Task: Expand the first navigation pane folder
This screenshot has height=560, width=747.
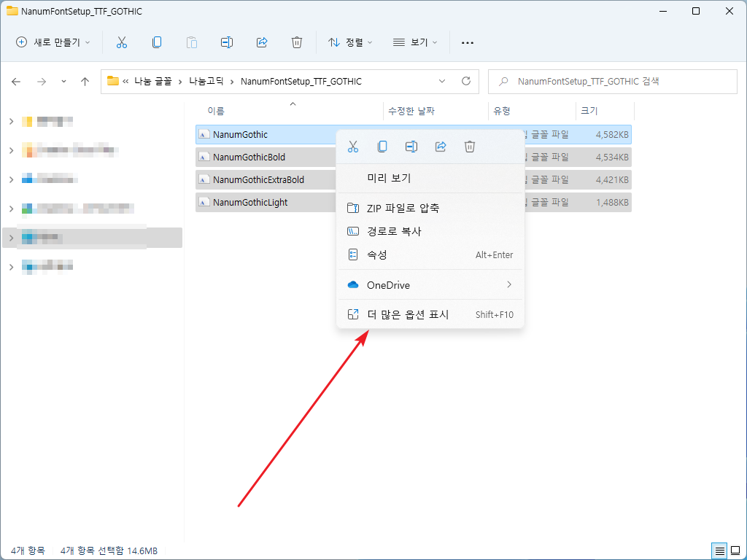Action: (12, 122)
